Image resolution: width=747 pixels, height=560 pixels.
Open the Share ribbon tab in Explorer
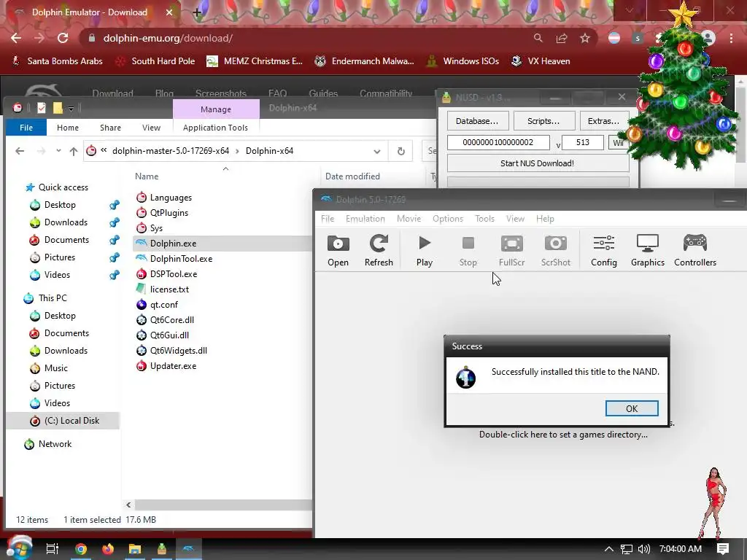tap(111, 128)
